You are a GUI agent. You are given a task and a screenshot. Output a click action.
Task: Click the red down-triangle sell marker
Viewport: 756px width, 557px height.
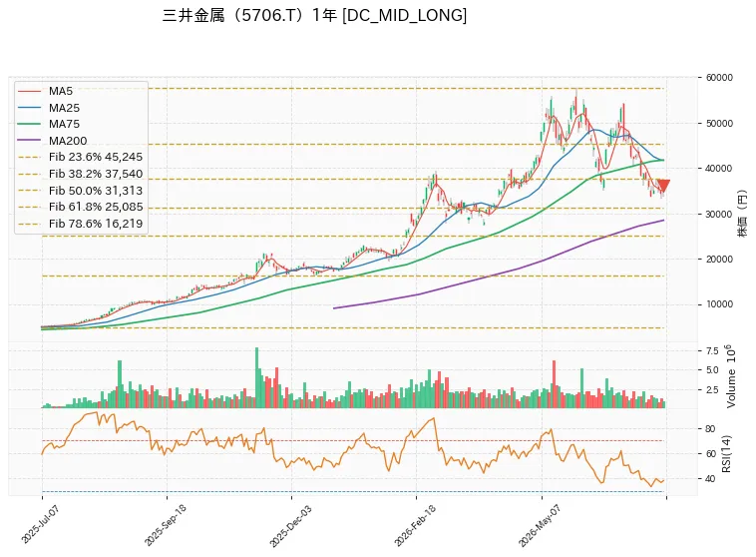click(x=664, y=186)
